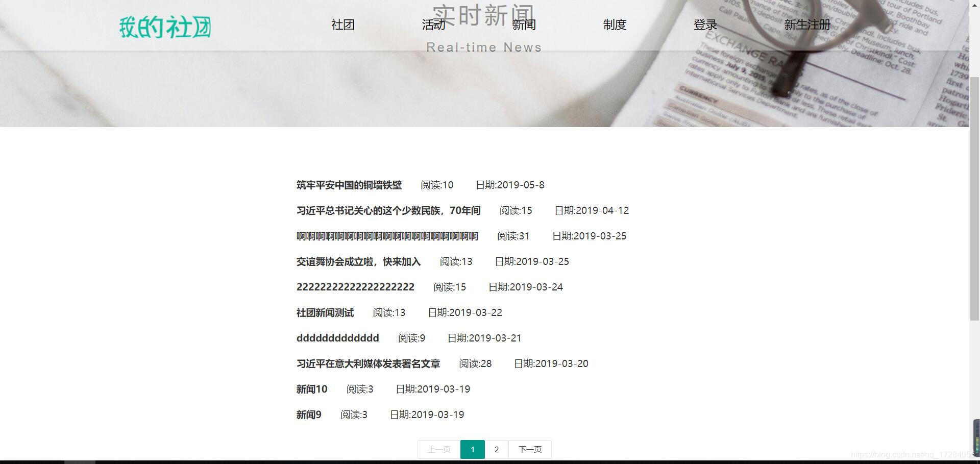
Task: Go to page 2 in pagination
Action: [x=497, y=449]
